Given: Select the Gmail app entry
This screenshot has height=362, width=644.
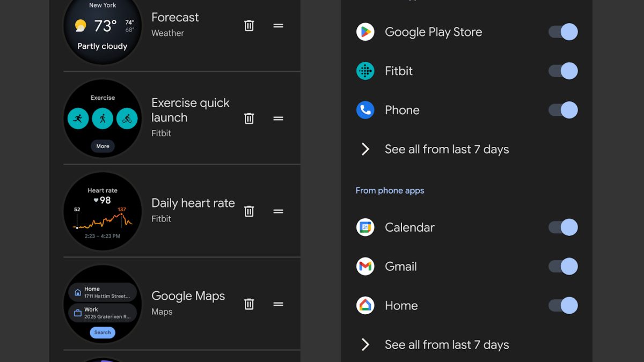Looking at the screenshot, I should [400, 267].
